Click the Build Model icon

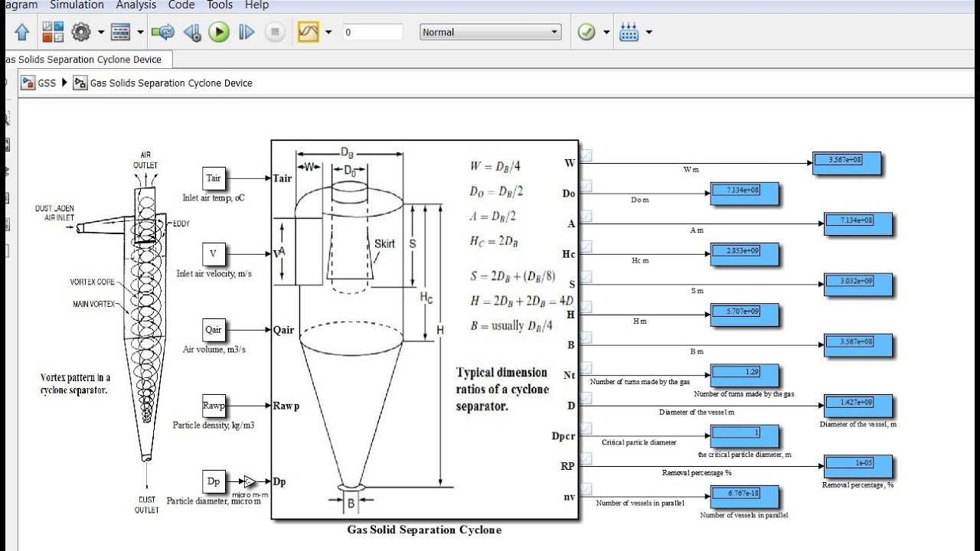point(629,32)
